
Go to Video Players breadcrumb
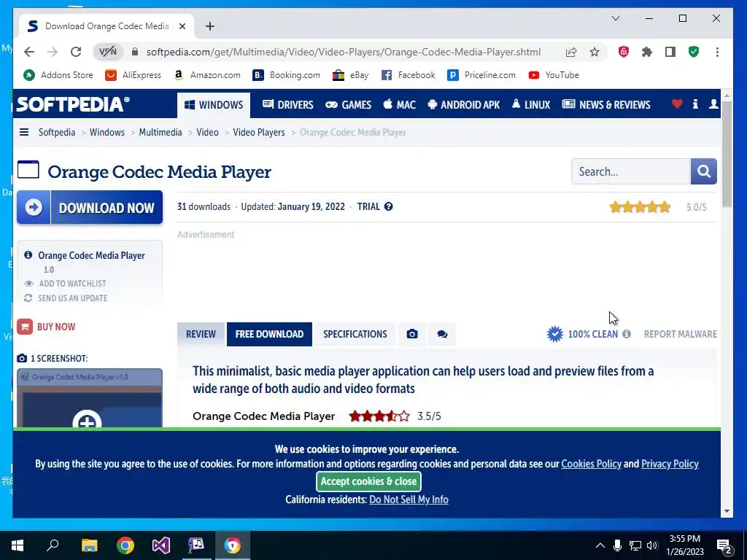(x=259, y=133)
